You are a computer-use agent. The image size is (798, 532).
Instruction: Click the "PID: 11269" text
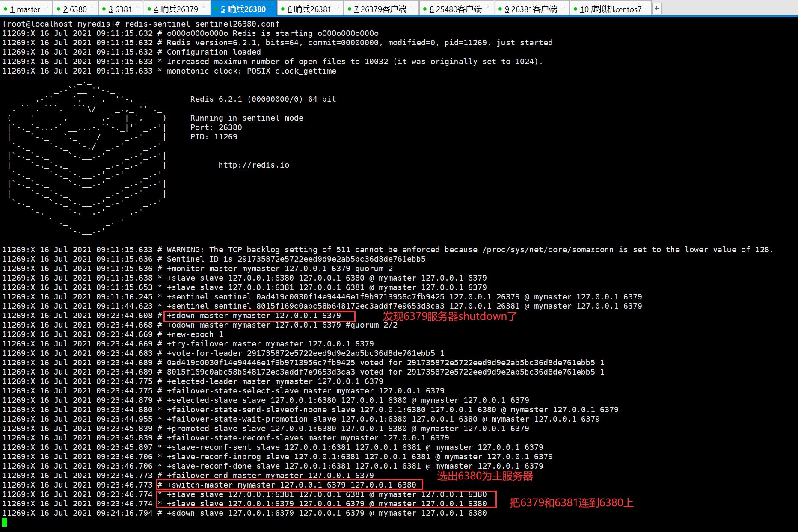214,137
